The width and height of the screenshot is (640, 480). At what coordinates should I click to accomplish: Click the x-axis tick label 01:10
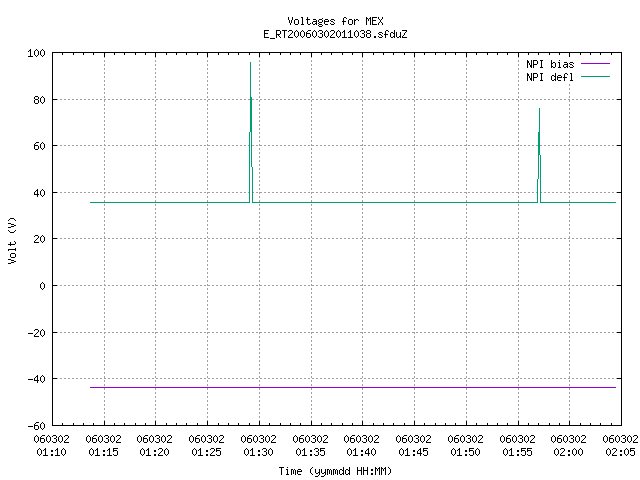(51, 452)
